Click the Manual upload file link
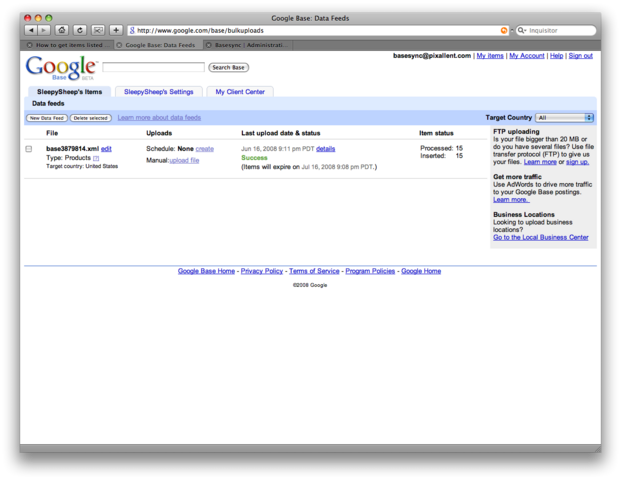Screen dimensions: 621x480 184,160
